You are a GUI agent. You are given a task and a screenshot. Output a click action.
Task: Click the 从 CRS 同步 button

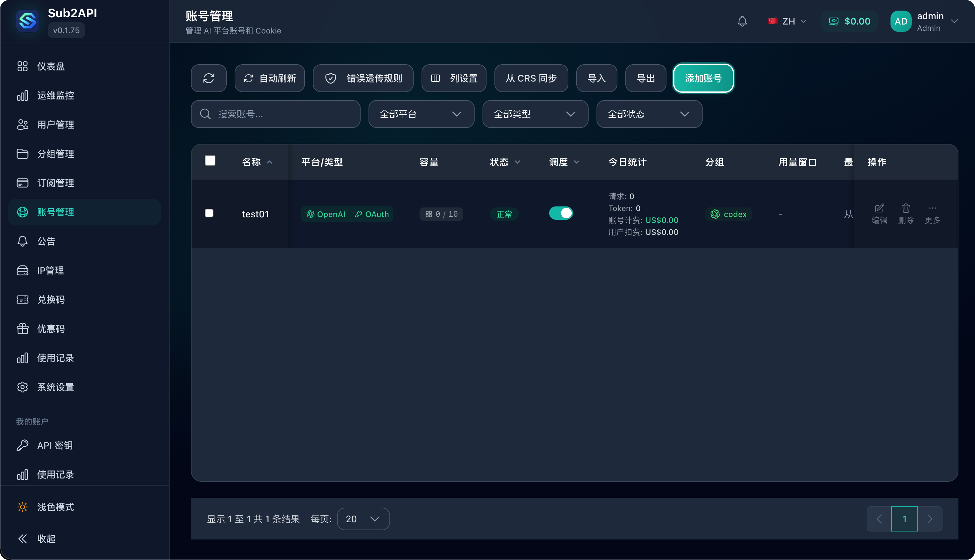pos(531,78)
